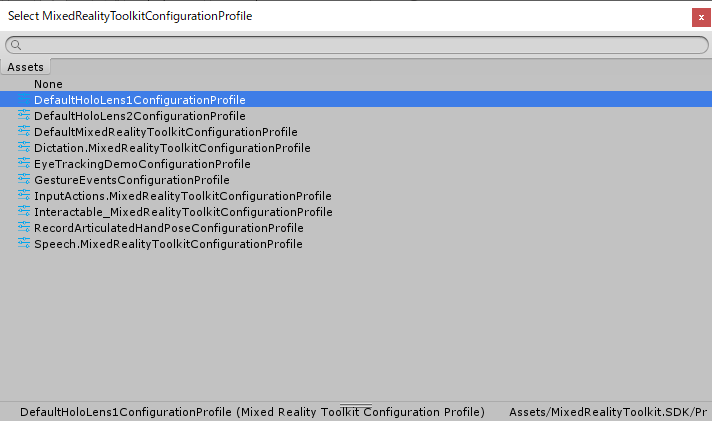The width and height of the screenshot is (712, 421).
Task: Select Dictation.MixedRealityToolkitConfigurationProfile
Action: tap(172, 148)
